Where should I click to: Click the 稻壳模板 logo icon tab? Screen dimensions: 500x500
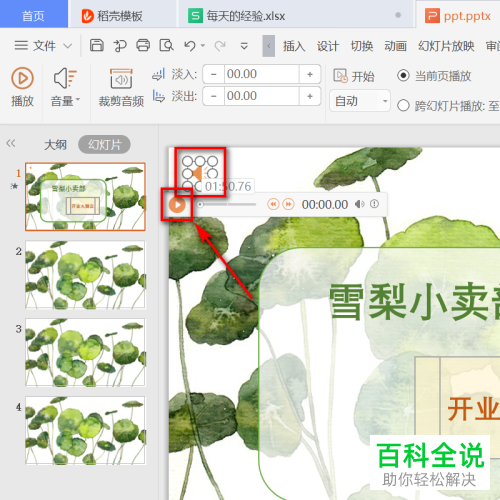(x=87, y=16)
